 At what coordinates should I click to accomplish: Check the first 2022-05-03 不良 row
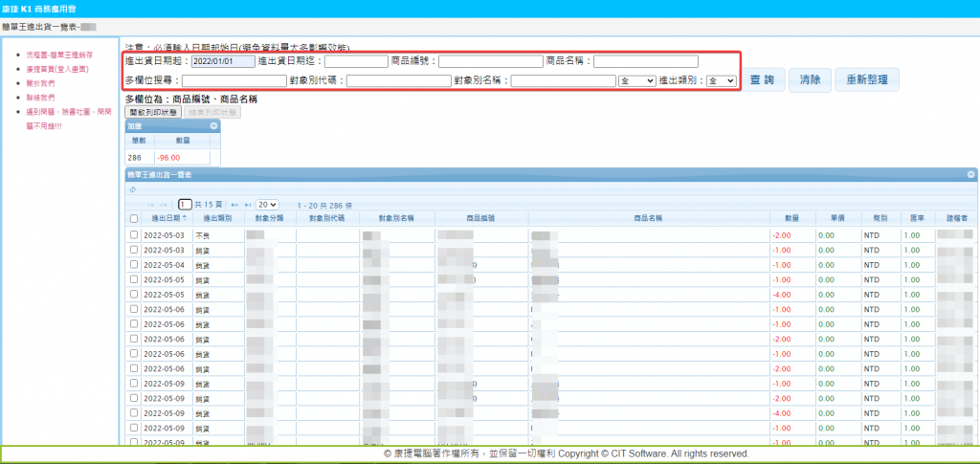point(133,234)
